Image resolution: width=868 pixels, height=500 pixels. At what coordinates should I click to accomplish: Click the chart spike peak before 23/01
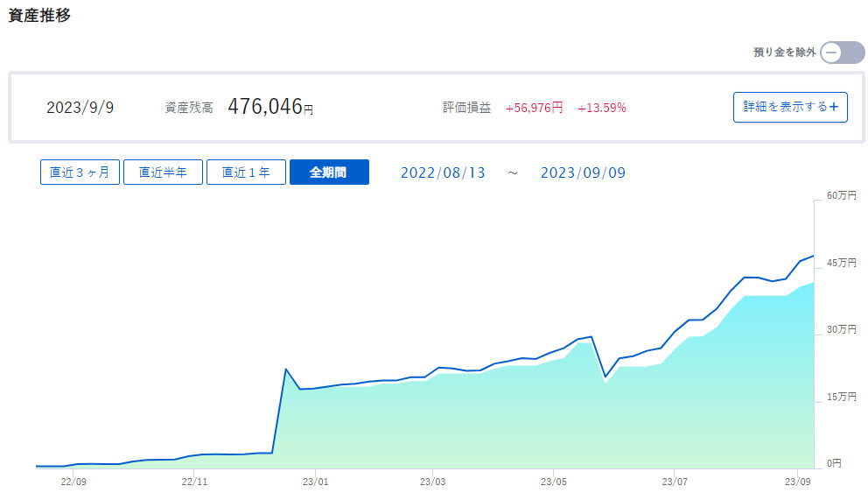(286, 370)
